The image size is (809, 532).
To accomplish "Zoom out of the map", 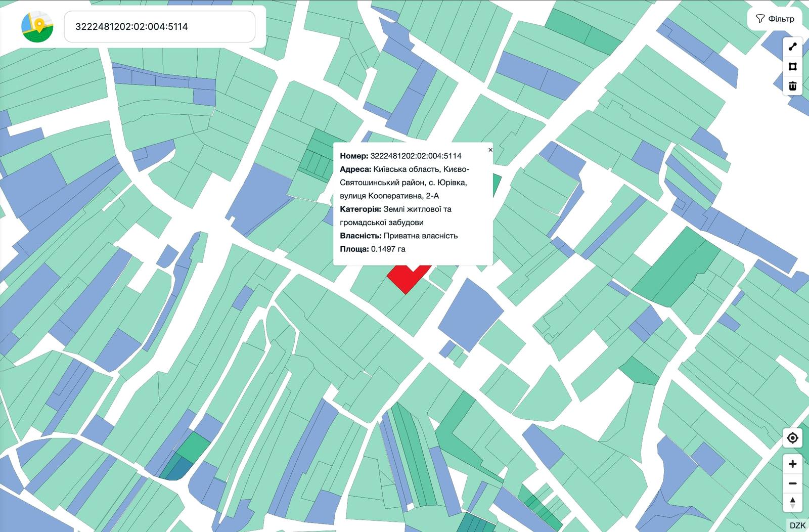I will (x=792, y=483).
